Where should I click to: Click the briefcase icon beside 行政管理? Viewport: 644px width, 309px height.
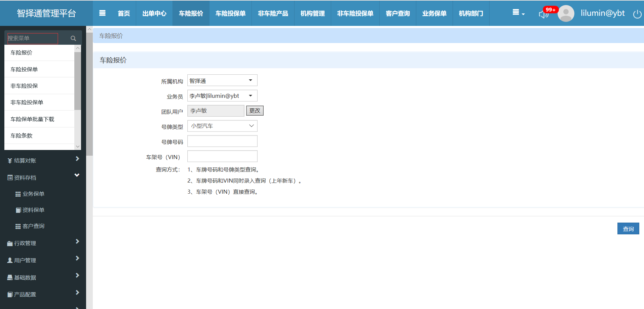coord(10,243)
